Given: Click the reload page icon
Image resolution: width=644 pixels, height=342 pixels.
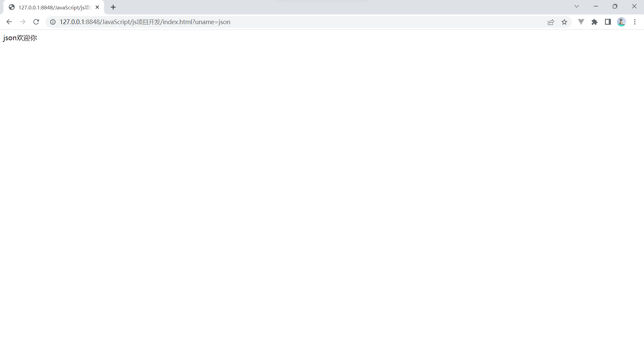Looking at the screenshot, I should coord(36,22).
